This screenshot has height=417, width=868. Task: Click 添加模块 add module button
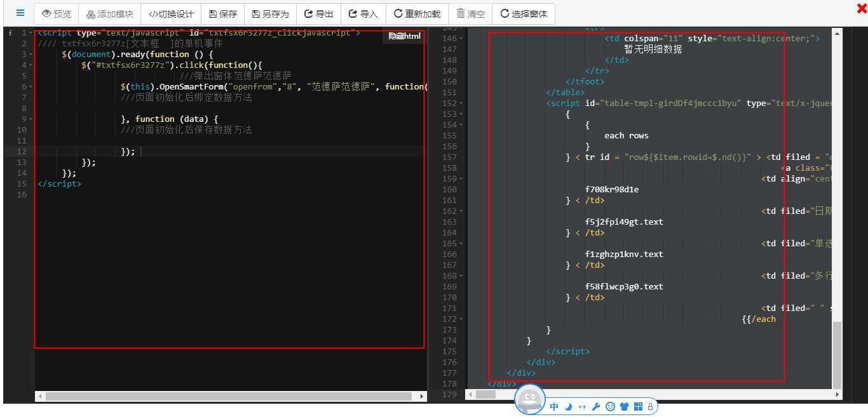(x=110, y=13)
